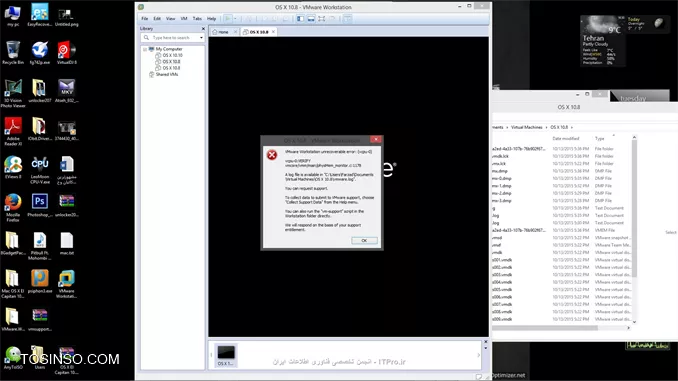Viewport: 678px width, 381px height.
Task: Open the Edit menu in VMware Workstation
Action: [157, 19]
